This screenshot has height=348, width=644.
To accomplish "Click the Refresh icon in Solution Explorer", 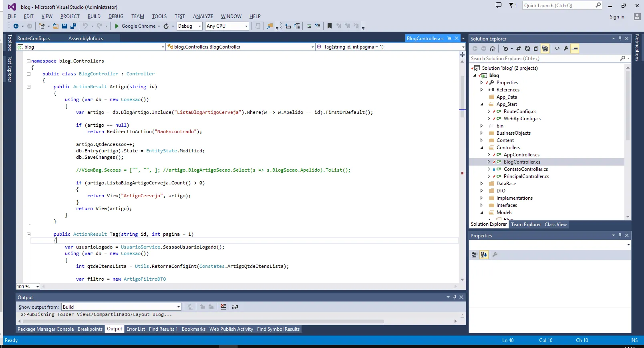I will (x=527, y=49).
